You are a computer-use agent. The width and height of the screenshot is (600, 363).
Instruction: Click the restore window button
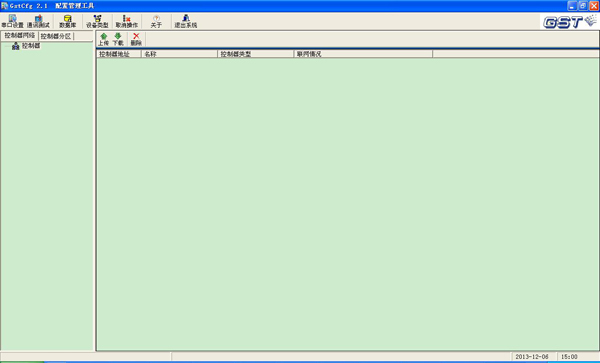coord(583,5)
